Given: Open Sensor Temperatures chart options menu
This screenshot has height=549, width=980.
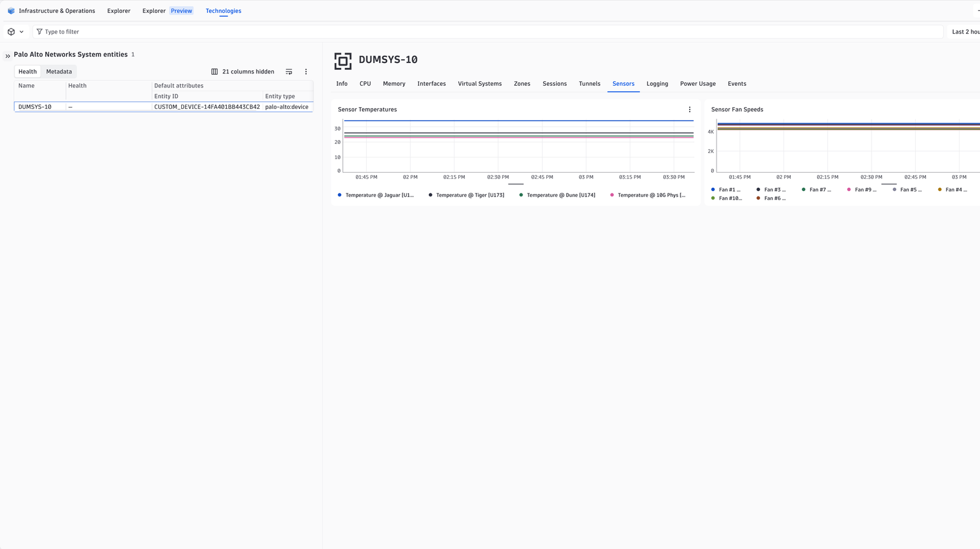Looking at the screenshot, I should click(690, 110).
